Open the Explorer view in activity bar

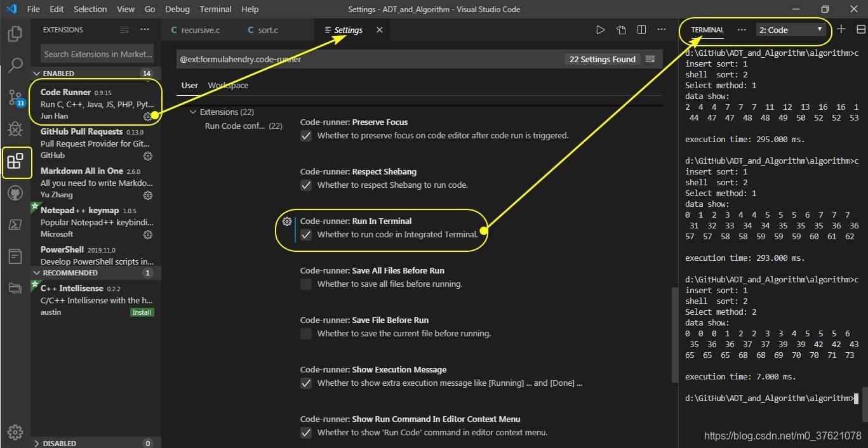15,33
